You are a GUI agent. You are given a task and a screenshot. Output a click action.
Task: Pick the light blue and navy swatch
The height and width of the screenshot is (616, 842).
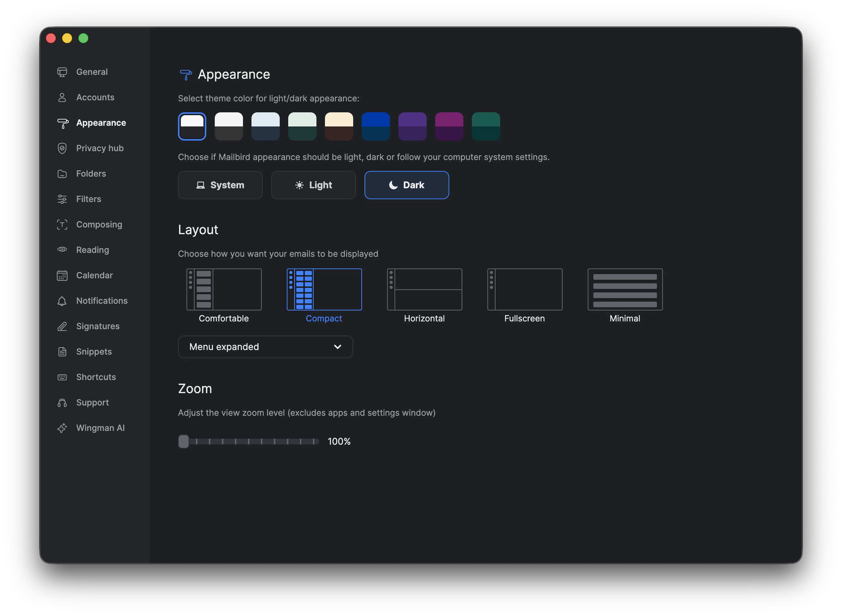click(266, 126)
